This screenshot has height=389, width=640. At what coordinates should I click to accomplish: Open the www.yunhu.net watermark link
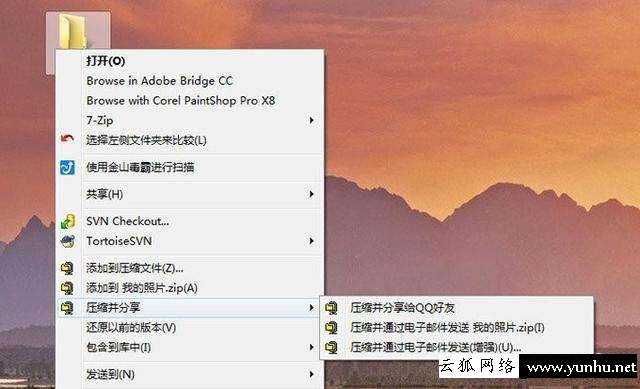(x=581, y=368)
